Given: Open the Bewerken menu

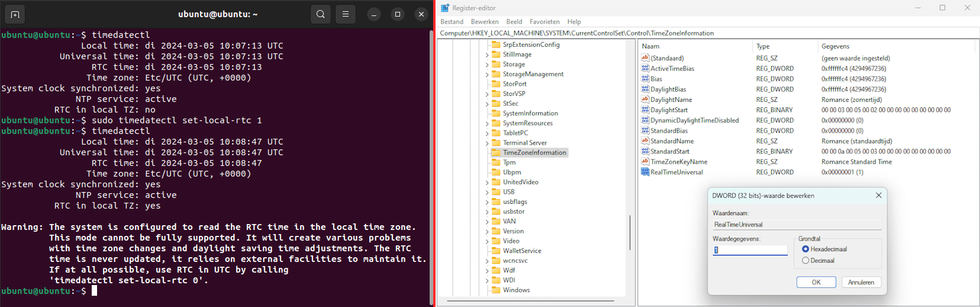Looking at the screenshot, I should click(485, 21).
